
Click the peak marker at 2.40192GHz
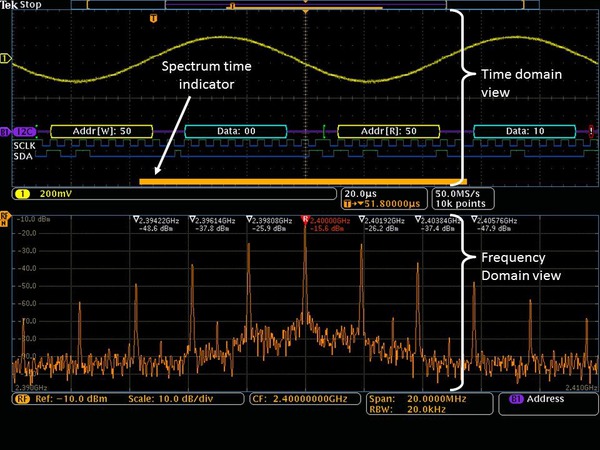tap(360, 218)
